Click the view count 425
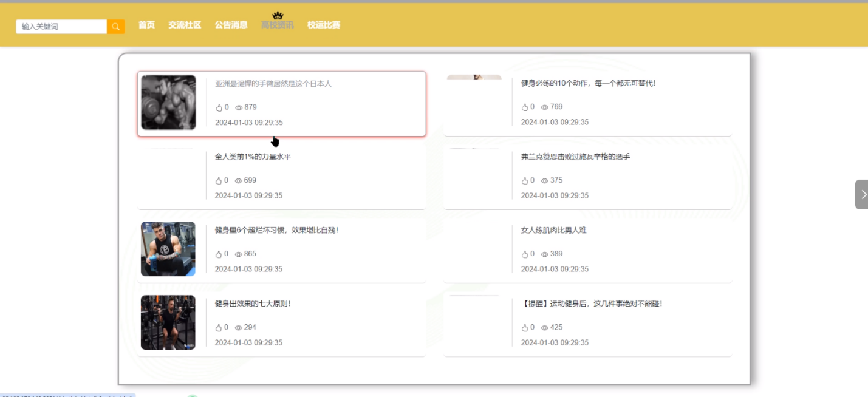The image size is (868, 397). coord(557,327)
